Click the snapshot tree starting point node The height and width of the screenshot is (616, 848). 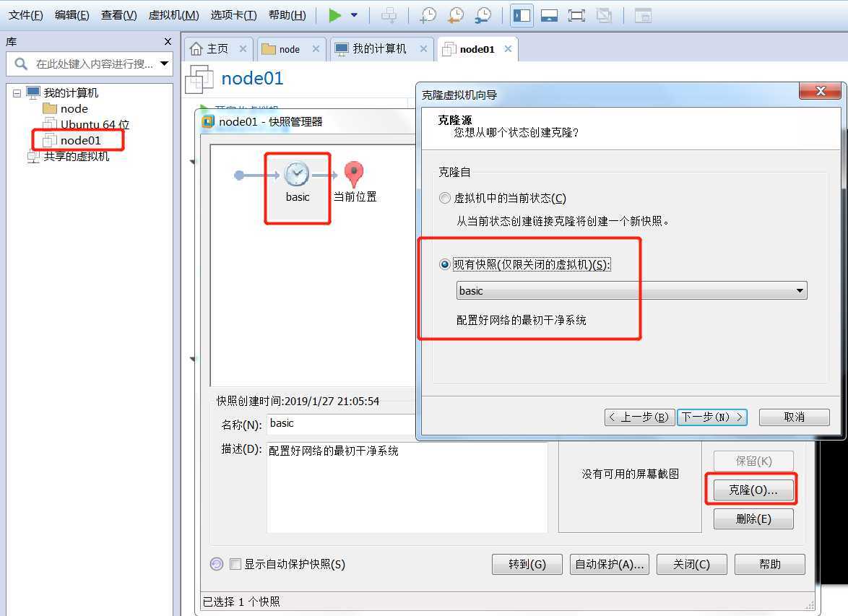(x=239, y=175)
